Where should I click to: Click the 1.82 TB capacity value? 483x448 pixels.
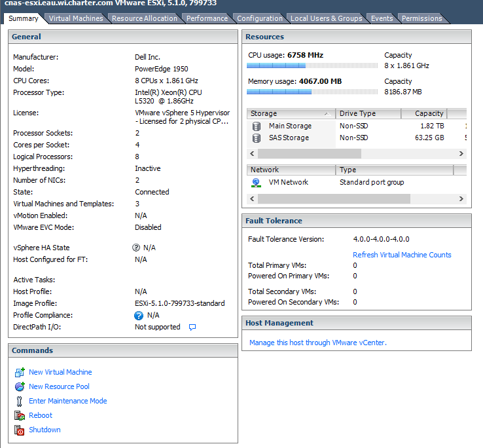tap(432, 126)
